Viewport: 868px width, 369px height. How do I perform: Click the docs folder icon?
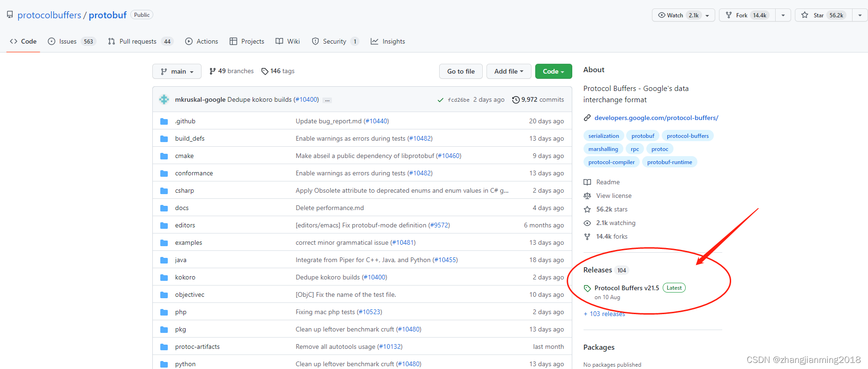[164, 208]
